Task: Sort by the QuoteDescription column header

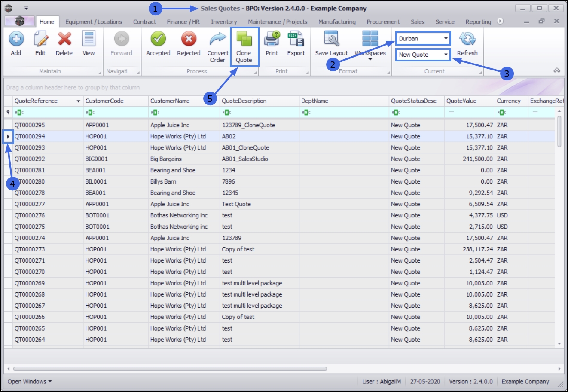Action: (260, 101)
